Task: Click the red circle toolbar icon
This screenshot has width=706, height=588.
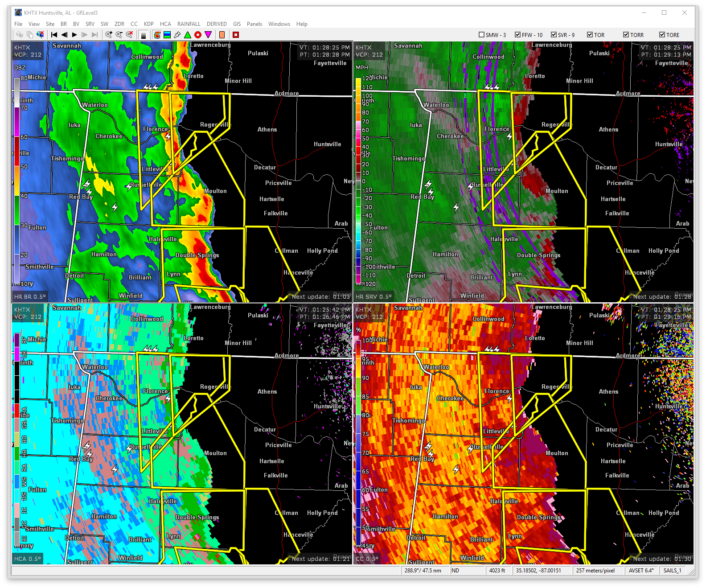Action: (198, 35)
